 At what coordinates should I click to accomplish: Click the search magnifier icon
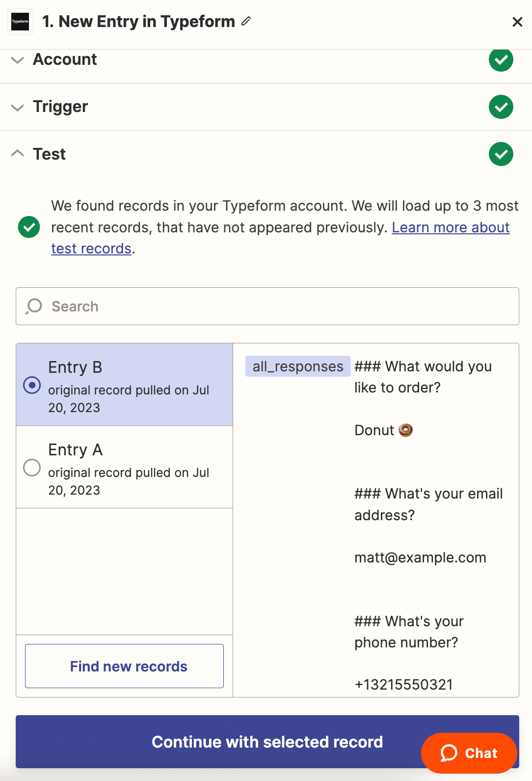click(x=34, y=307)
